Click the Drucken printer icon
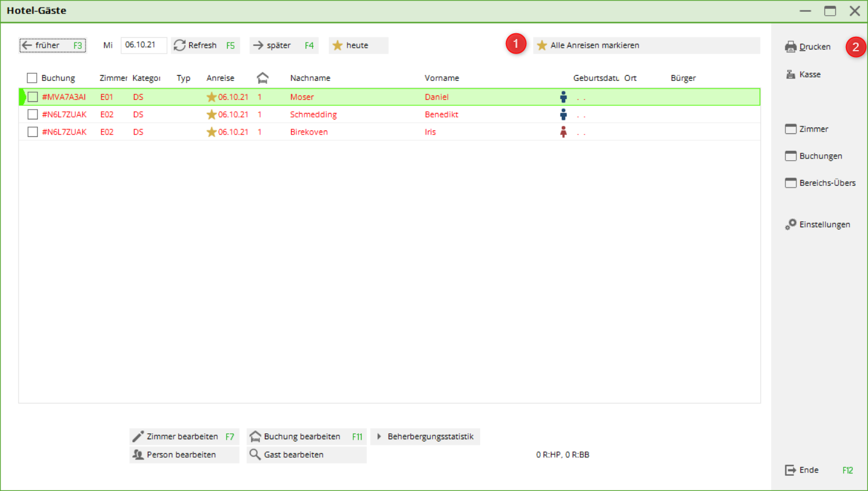The height and width of the screenshot is (491, 868). click(791, 47)
